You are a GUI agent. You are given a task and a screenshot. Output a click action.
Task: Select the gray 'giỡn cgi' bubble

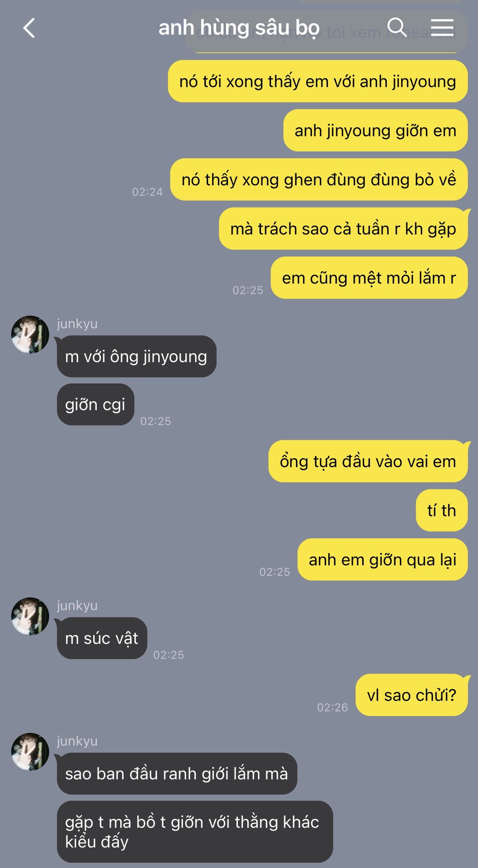pos(95,405)
